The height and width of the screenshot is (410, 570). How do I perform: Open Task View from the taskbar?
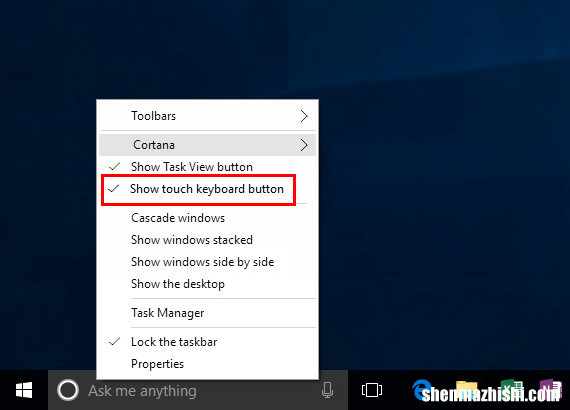(x=372, y=390)
